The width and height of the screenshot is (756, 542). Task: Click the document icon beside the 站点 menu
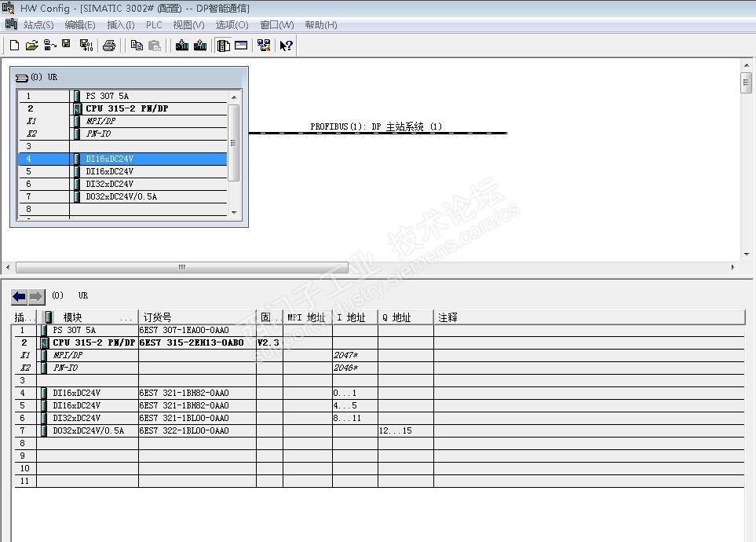tap(11, 24)
